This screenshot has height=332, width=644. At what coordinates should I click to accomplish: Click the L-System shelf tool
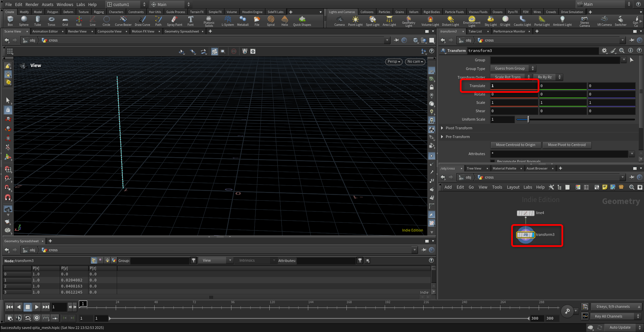(x=228, y=21)
